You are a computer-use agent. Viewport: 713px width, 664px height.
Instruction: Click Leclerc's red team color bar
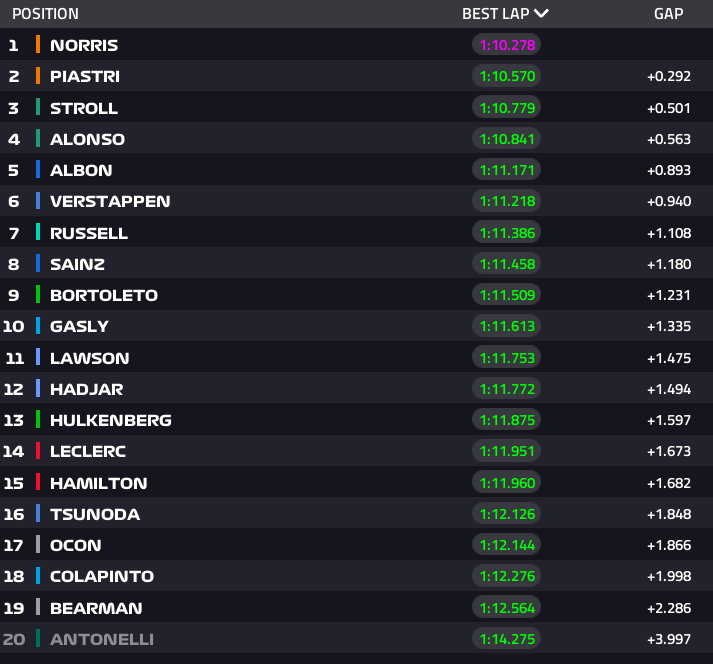37,451
